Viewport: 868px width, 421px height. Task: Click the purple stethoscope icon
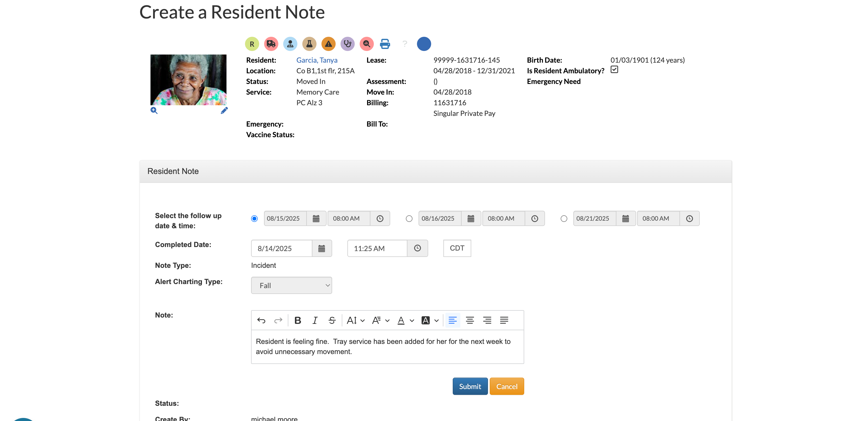(x=347, y=44)
